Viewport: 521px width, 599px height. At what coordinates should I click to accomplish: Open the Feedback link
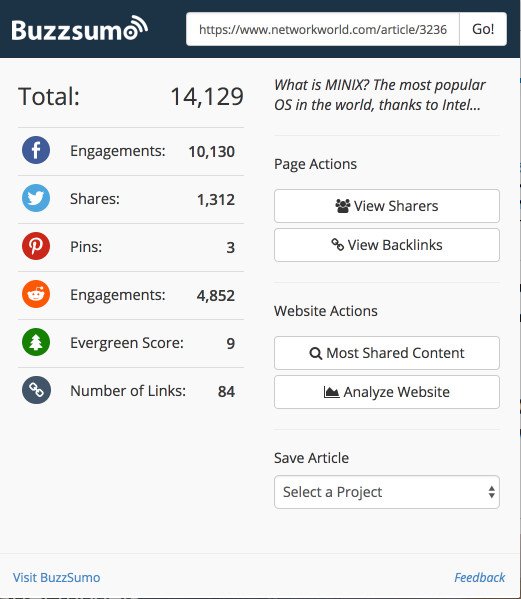click(x=479, y=577)
